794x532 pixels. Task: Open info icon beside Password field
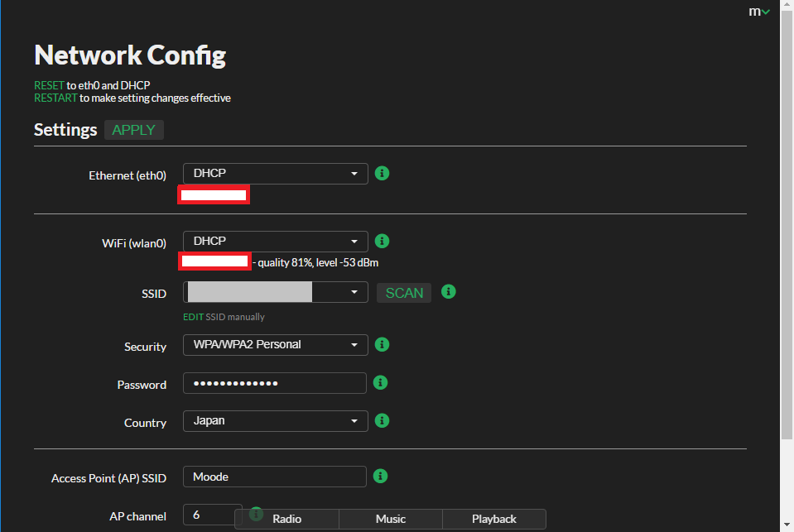coord(380,383)
